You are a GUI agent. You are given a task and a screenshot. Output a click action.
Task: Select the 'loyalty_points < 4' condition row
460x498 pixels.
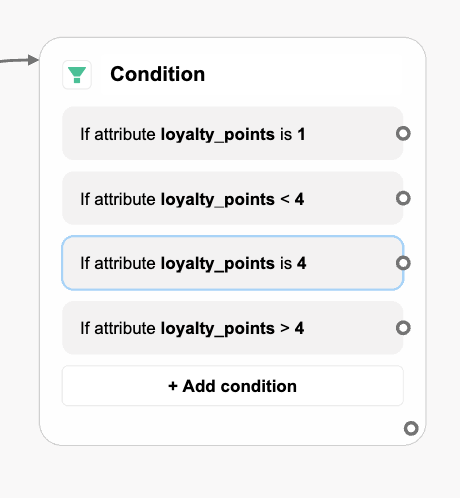coord(233,198)
